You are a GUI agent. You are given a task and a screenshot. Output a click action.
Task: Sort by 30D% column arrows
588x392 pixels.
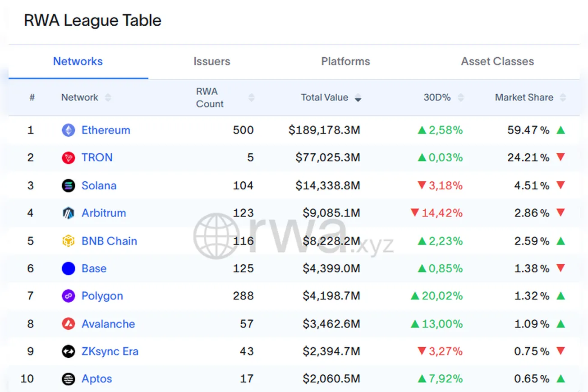[460, 97]
